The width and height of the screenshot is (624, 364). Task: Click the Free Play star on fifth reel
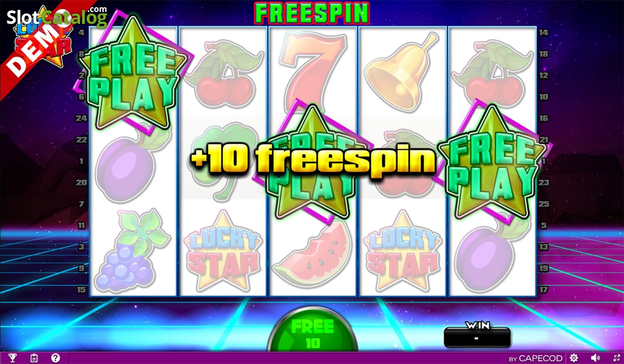[492, 162]
